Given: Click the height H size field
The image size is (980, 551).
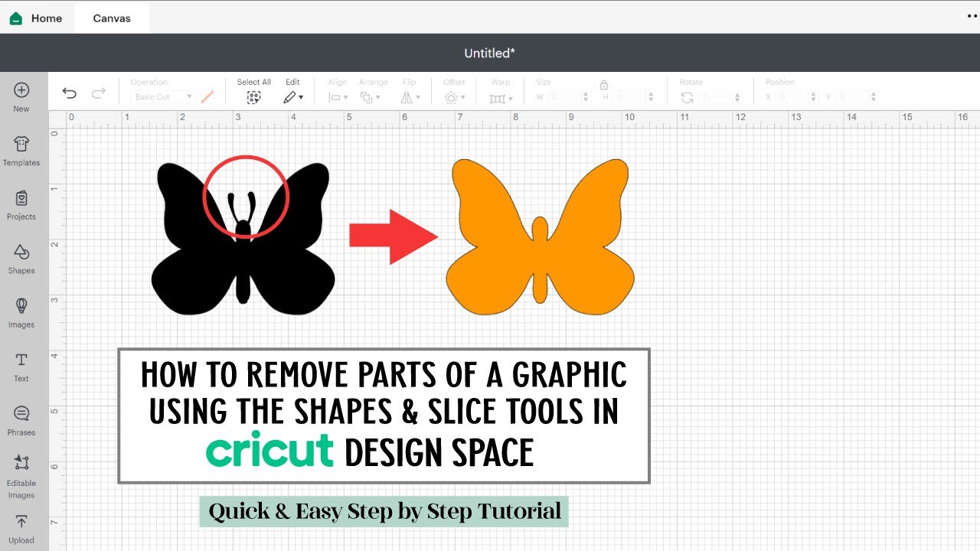Looking at the screenshot, I should [629, 97].
